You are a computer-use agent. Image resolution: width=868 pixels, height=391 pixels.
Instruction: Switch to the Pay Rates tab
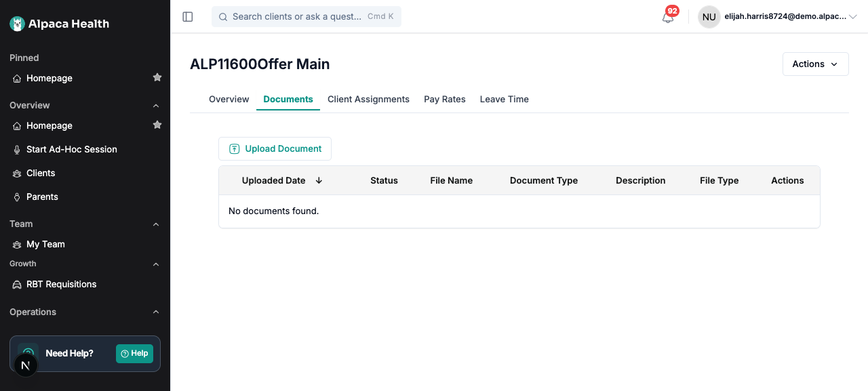[x=445, y=99]
